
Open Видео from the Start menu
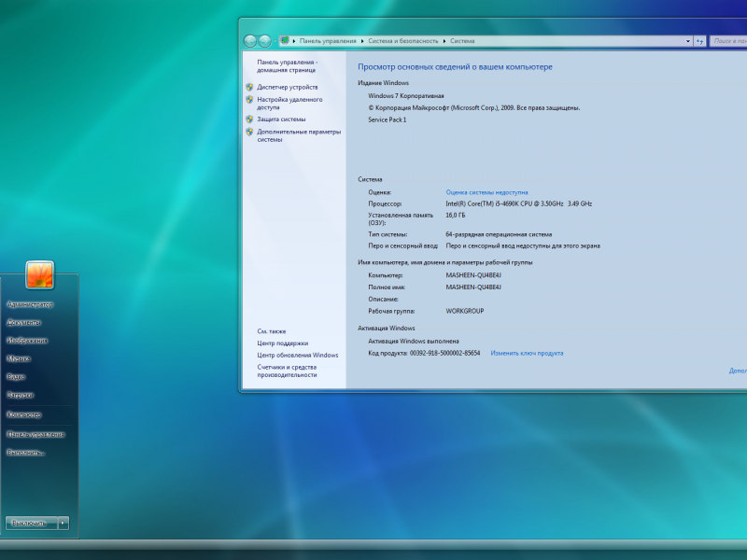click(x=16, y=377)
